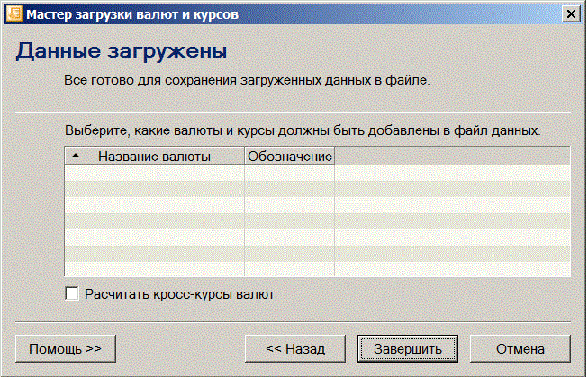Enable the Расчитать кросс-курсы валют checkbox
The image size is (588, 377).
(x=72, y=293)
